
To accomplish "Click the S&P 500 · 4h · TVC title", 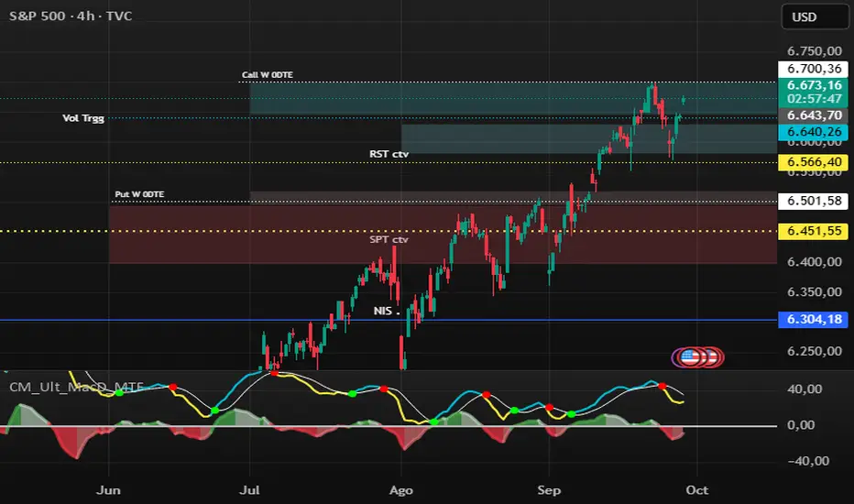I will coord(71,16).
